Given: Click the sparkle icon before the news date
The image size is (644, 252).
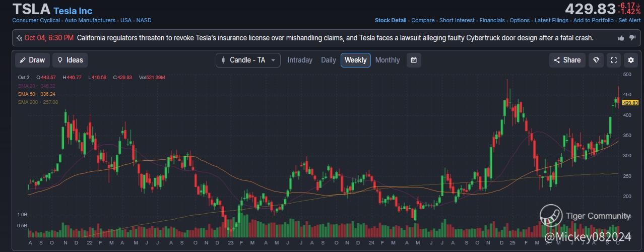Looking at the screenshot, I should coord(19,38).
